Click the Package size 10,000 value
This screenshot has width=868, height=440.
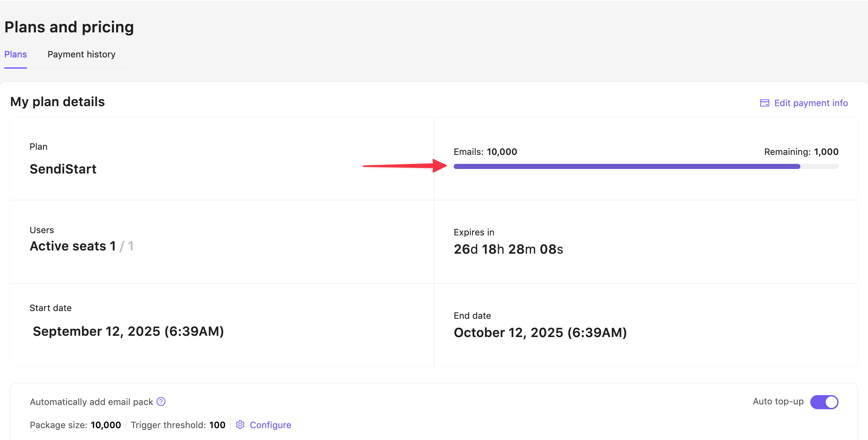tap(105, 425)
